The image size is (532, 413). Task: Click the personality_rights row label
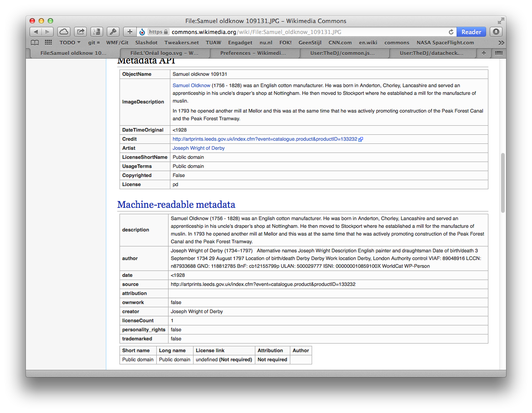click(144, 329)
